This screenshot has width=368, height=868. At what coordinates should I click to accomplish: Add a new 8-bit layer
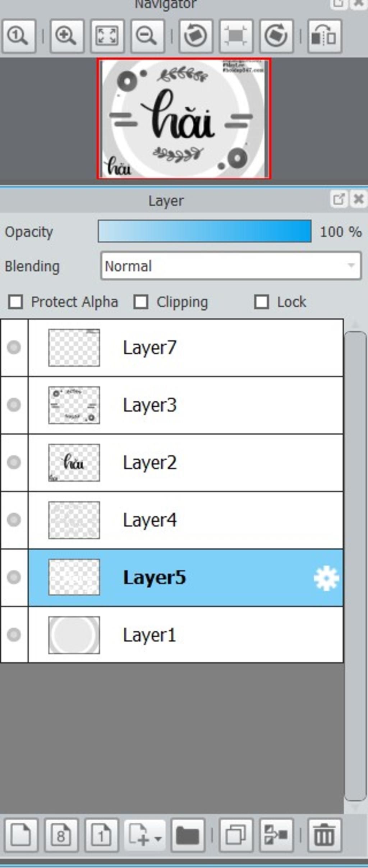(x=61, y=835)
